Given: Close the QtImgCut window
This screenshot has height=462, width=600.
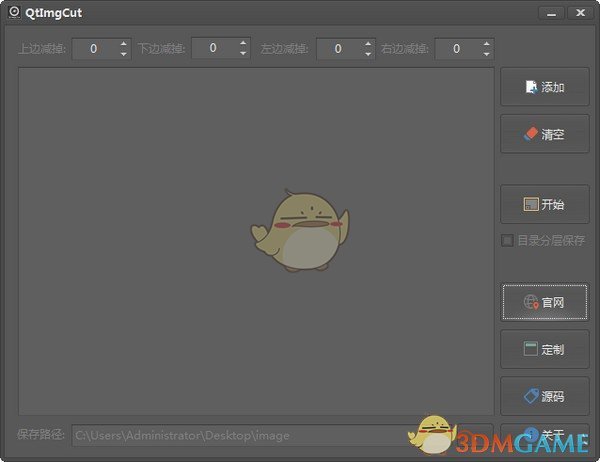Looking at the screenshot, I should pos(579,14).
